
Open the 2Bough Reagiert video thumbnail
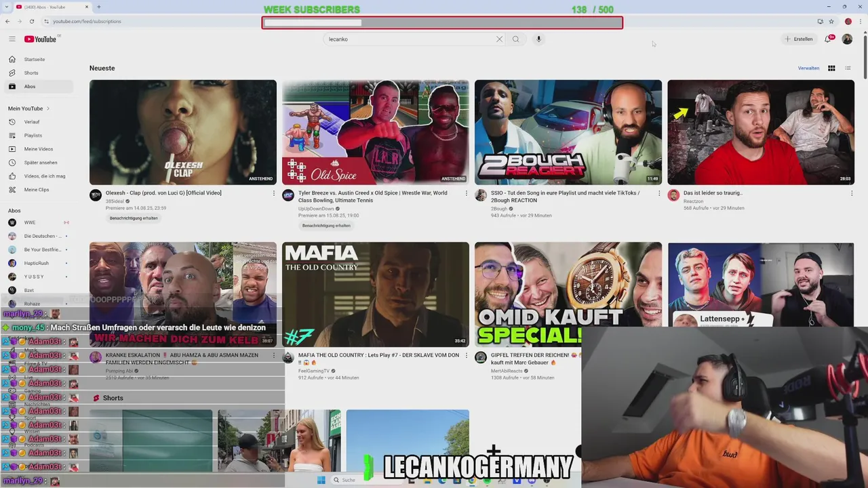568,132
